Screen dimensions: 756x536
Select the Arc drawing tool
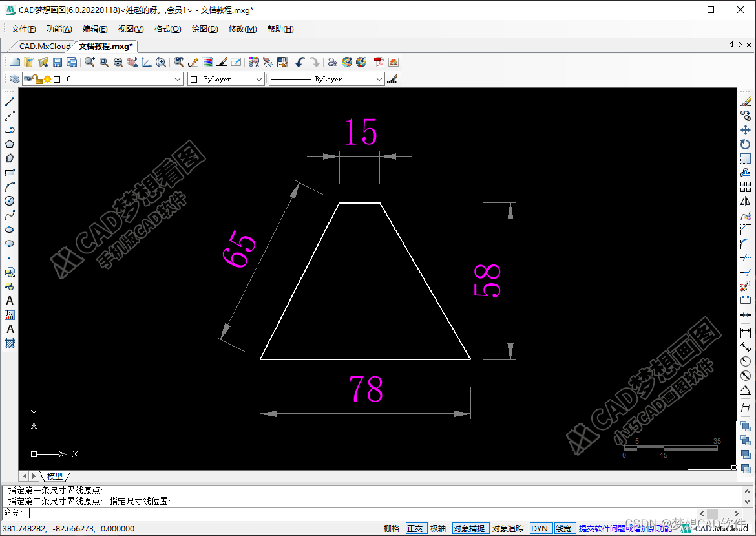(10, 187)
